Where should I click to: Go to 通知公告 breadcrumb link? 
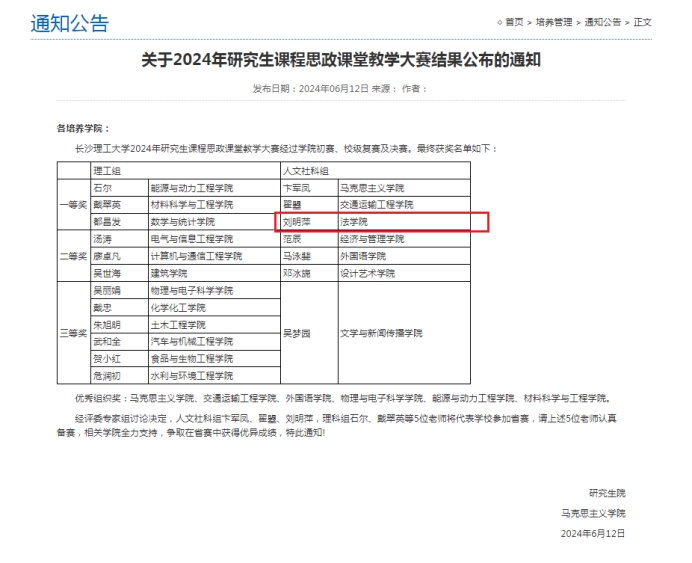pos(603,22)
